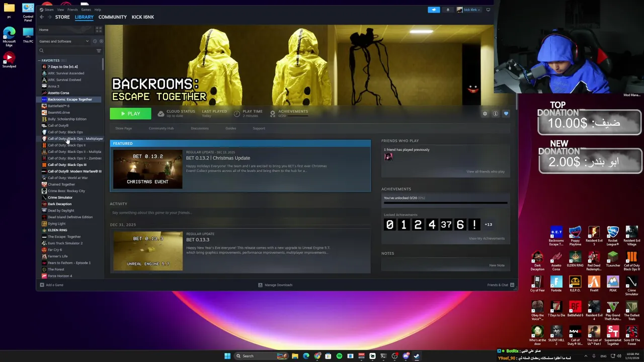Open Steam notifications bell icon
The width and height of the screenshot is (644, 362).
(x=448, y=10)
